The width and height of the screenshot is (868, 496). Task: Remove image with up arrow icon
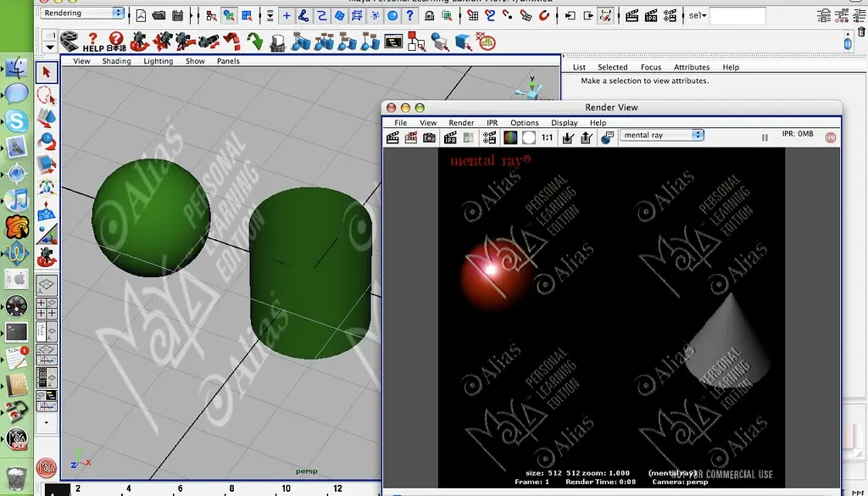(x=587, y=138)
